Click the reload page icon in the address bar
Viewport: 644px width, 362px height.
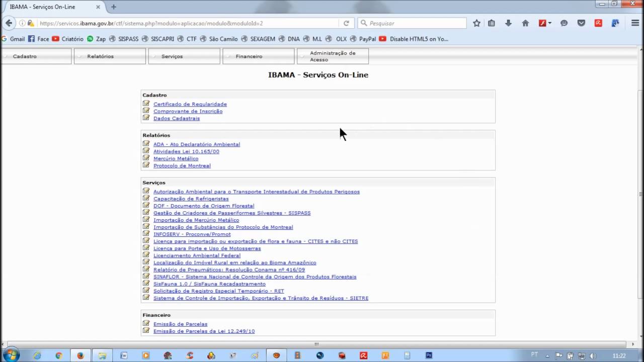(x=346, y=23)
